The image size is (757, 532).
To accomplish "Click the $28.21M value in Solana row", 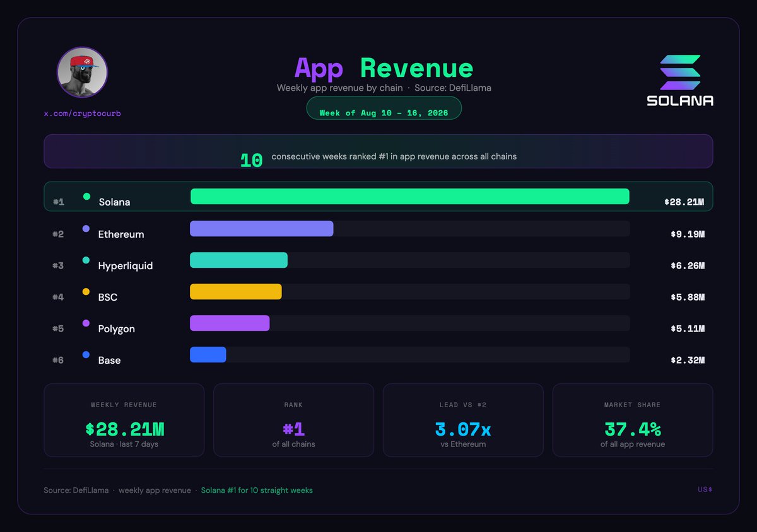I will [684, 202].
